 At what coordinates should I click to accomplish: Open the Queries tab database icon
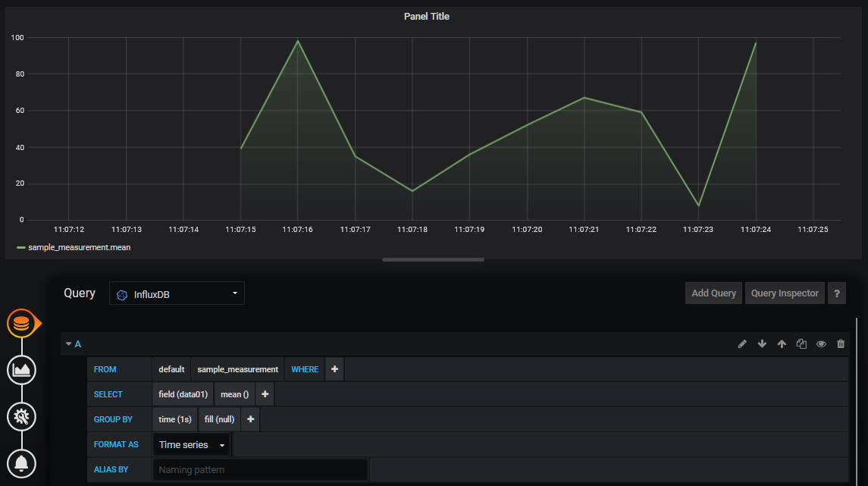(x=22, y=324)
